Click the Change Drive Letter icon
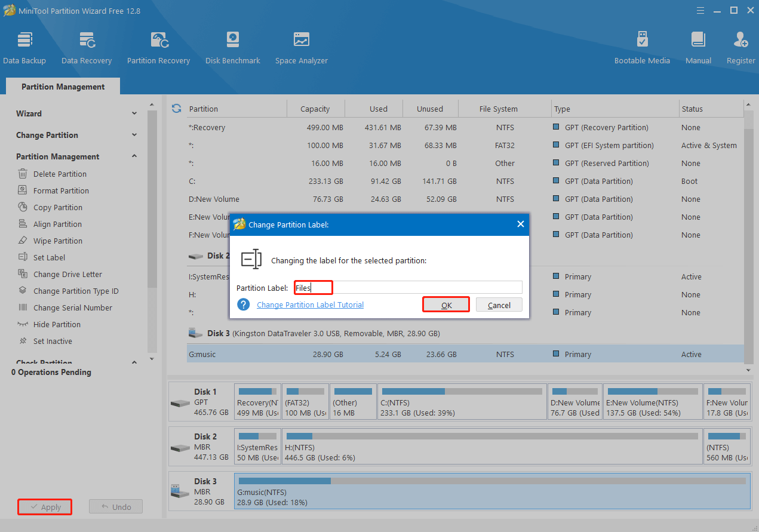 23,274
